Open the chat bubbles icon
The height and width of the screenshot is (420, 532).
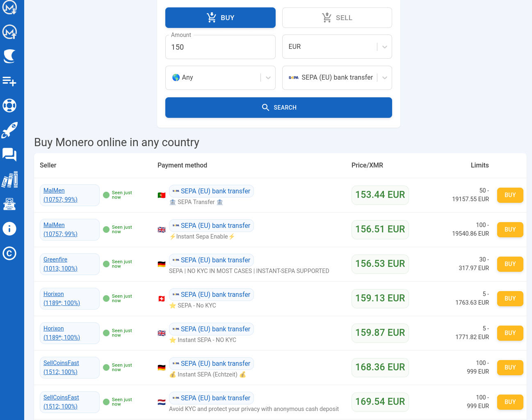tap(9, 155)
